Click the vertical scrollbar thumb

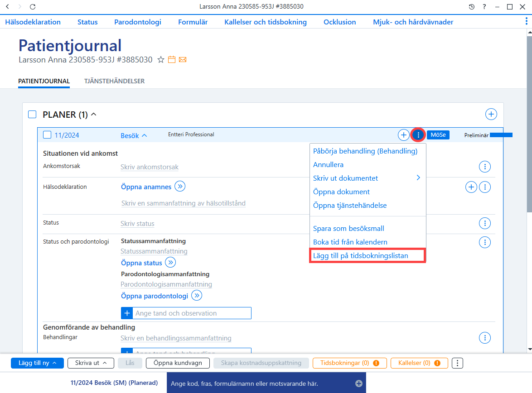pyautogui.click(x=529, y=124)
